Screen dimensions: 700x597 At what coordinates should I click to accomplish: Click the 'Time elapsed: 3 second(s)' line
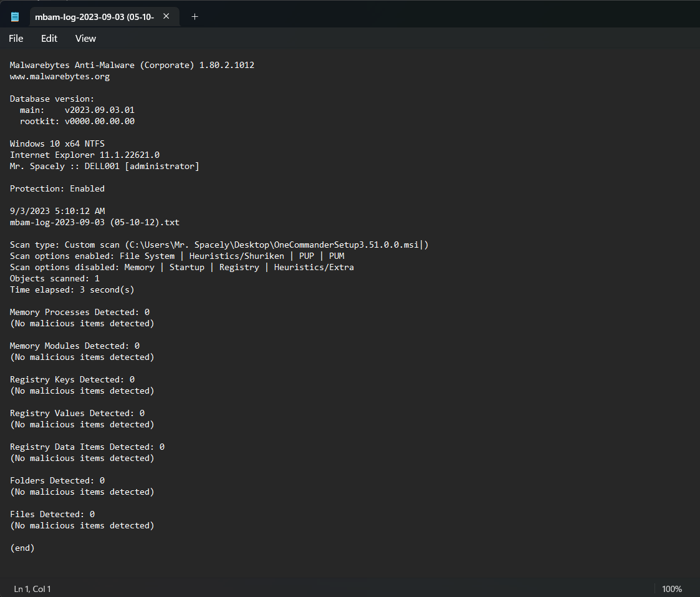[x=72, y=289]
